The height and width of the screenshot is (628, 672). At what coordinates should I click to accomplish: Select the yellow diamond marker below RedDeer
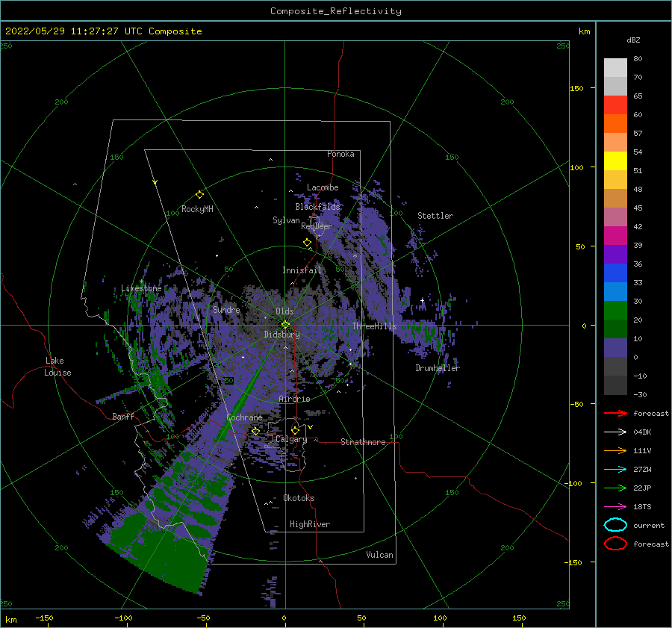click(307, 243)
